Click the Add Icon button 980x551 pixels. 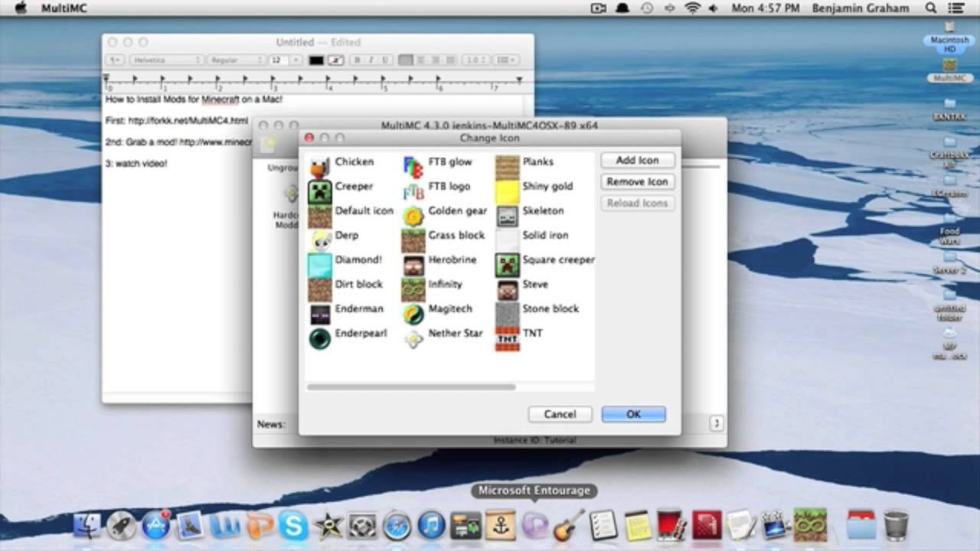[x=637, y=161]
